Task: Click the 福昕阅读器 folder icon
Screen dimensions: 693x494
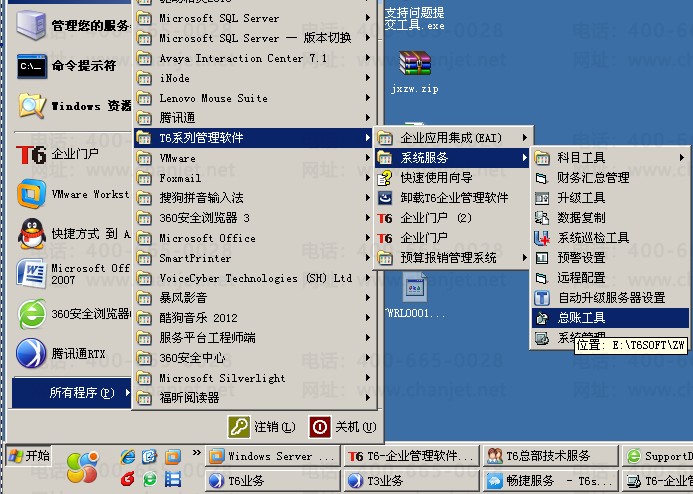Action: 144,398
